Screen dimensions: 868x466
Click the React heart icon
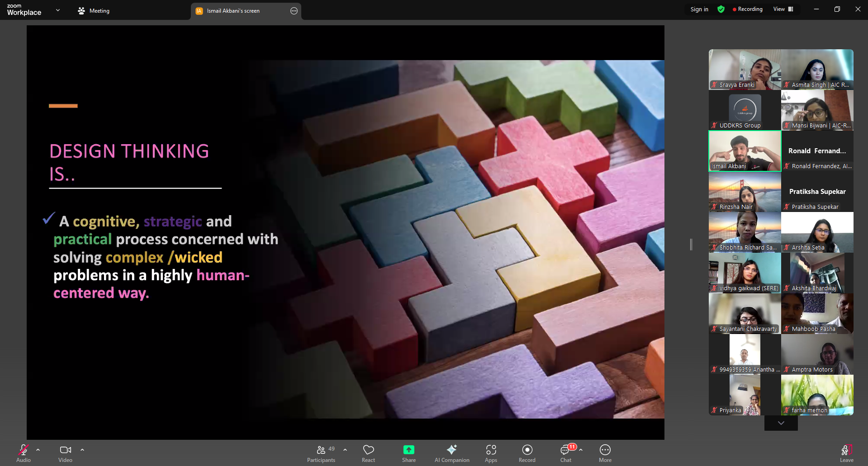[368, 453]
